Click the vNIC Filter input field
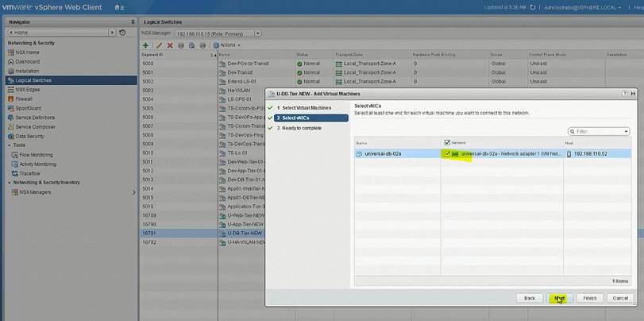The image size is (644, 321). point(601,131)
